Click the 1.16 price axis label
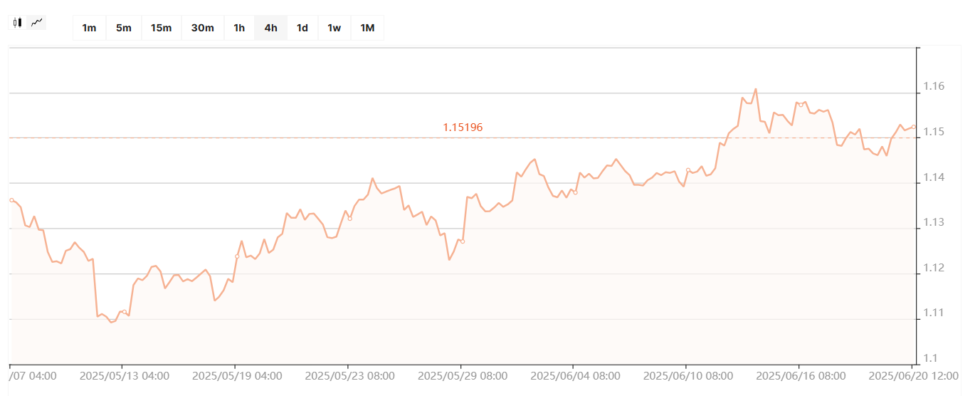Viewport: 980px width, 396px height. 934,87
